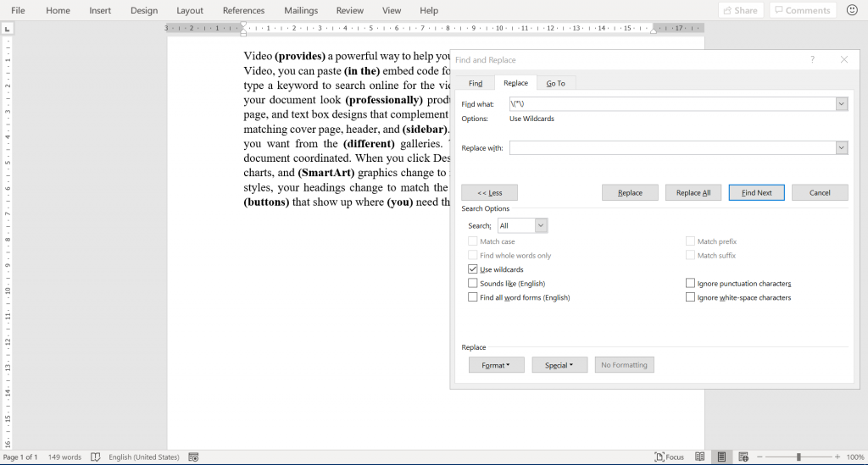Check Ignore punctuation characters
Viewport: 868px width, 465px height.
(x=691, y=283)
